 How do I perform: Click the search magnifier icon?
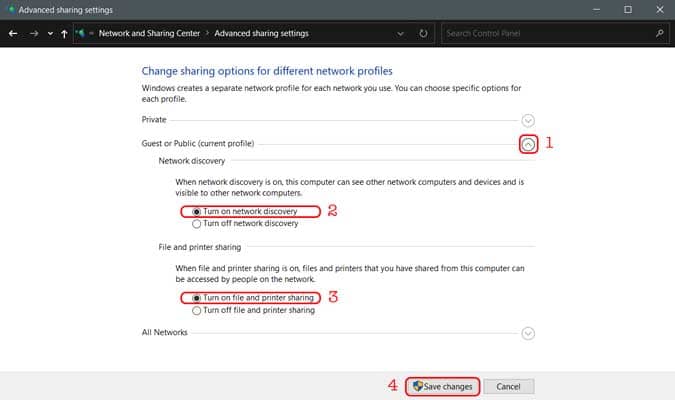point(660,33)
